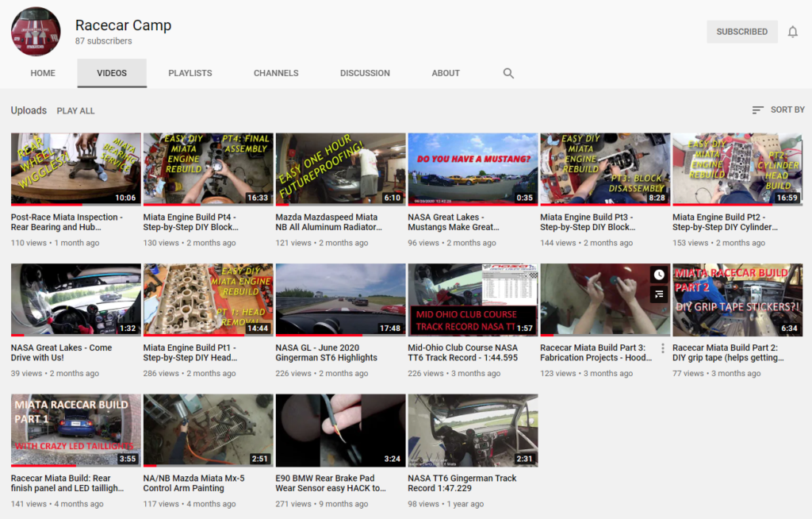Open NA/NB Mazda Miata Control Arm Painting title
The image size is (812, 519).
coord(193,483)
